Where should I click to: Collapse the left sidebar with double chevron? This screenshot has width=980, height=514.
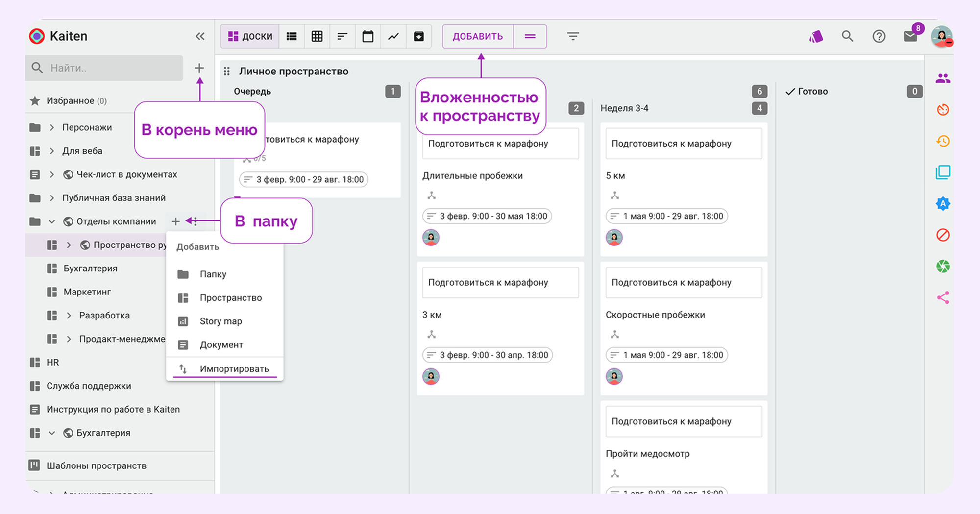point(200,36)
